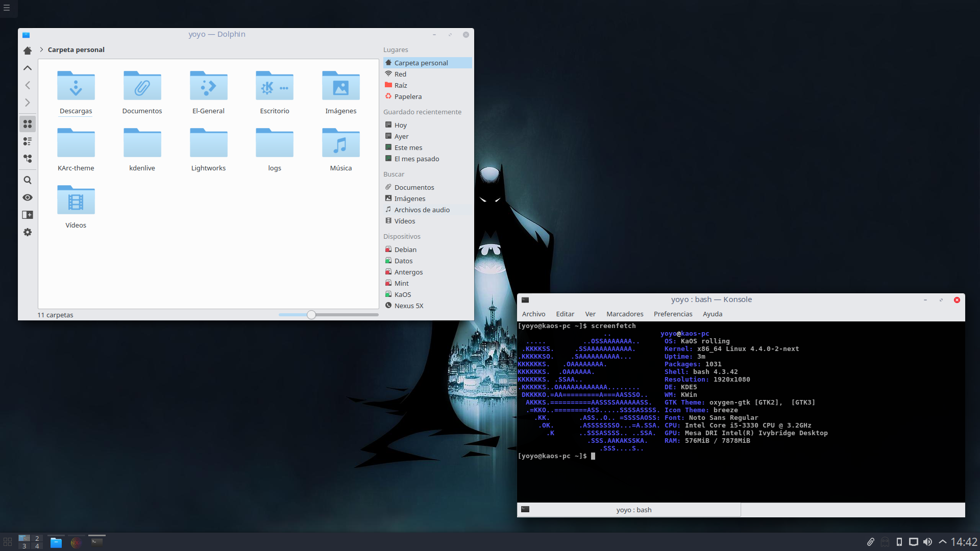
Task: Open Ver menu in Konsole
Action: [590, 314]
